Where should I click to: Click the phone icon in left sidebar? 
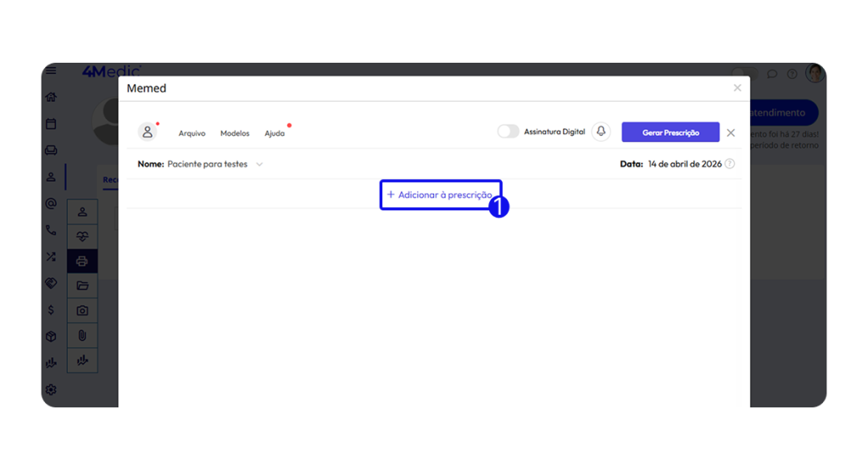[51, 230]
